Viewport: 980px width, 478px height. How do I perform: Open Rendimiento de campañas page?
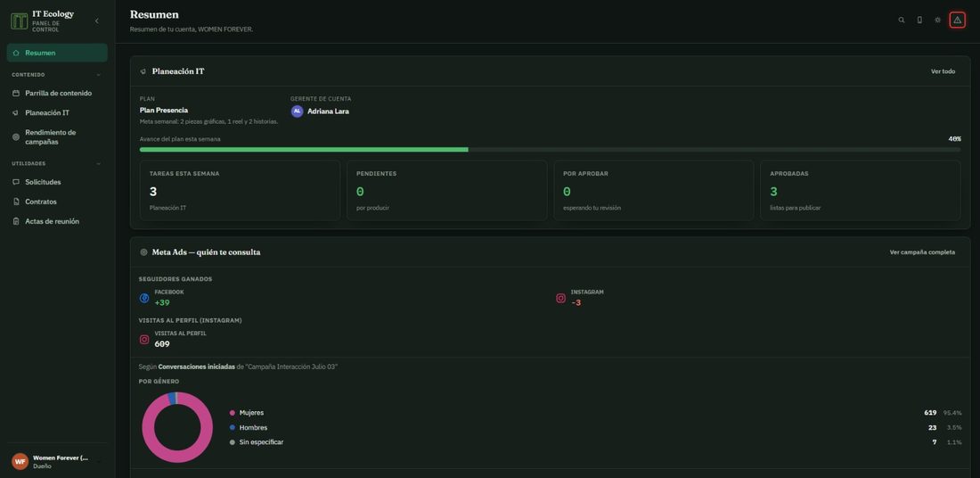point(57,137)
